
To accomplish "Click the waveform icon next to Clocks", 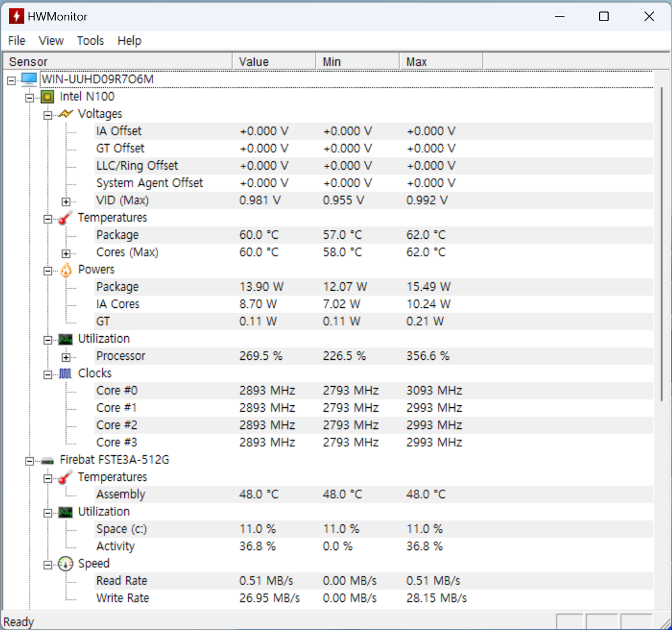I will click(65, 373).
